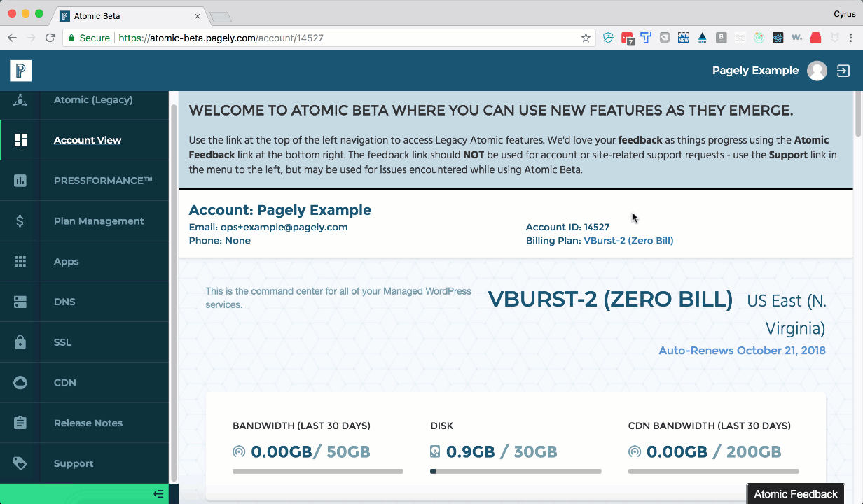The width and height of the screenshot is (863, 504).
Task: Click the 0.00GB / 200GB CDN value
Action: pos(714,451)
